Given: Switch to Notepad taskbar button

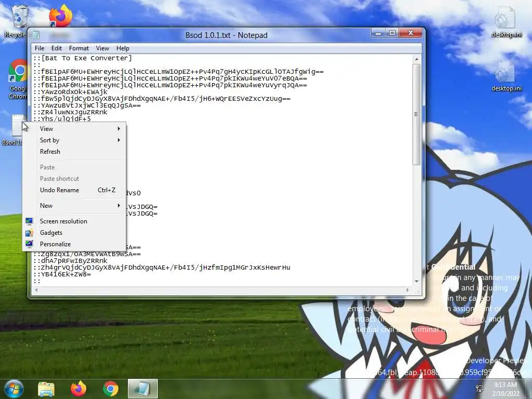Looking at the screenshot, I should click(142, 389).
